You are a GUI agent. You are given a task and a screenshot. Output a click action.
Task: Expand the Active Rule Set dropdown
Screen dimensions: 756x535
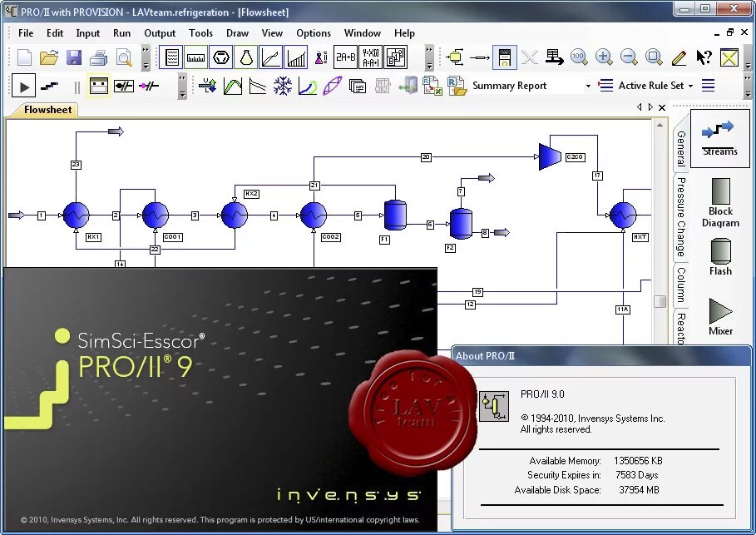[691, 86]
